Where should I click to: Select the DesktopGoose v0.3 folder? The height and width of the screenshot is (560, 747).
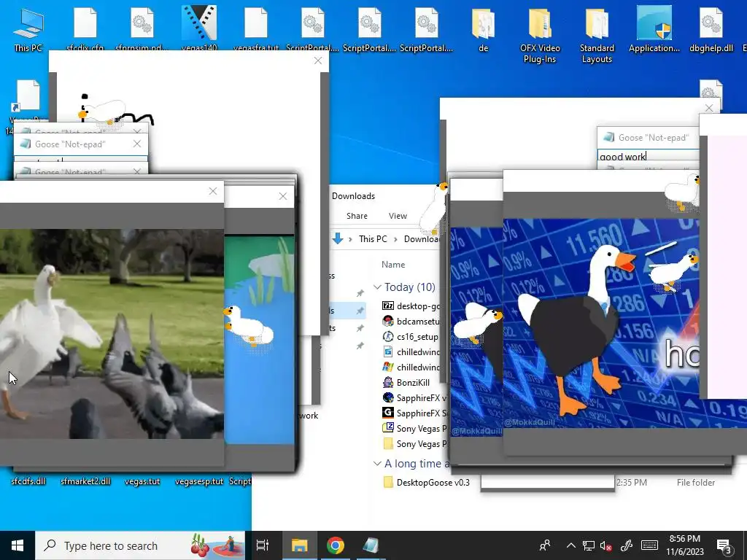point(426,483)
